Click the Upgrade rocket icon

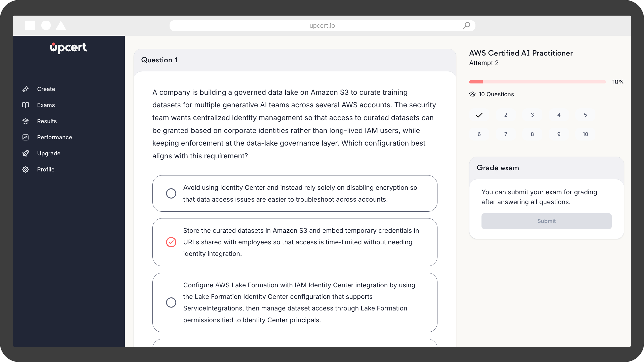(26, 153)
